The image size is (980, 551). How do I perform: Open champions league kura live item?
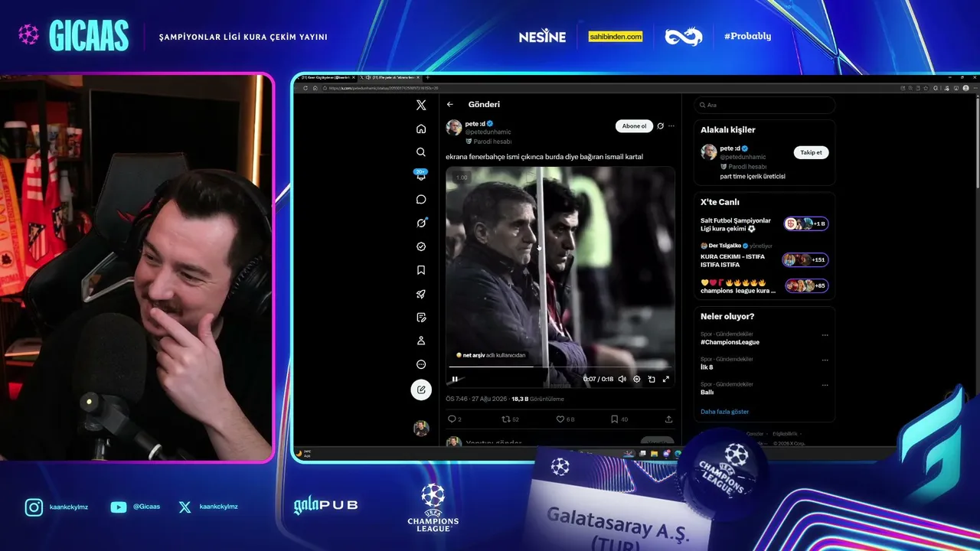tap(763, 286)
